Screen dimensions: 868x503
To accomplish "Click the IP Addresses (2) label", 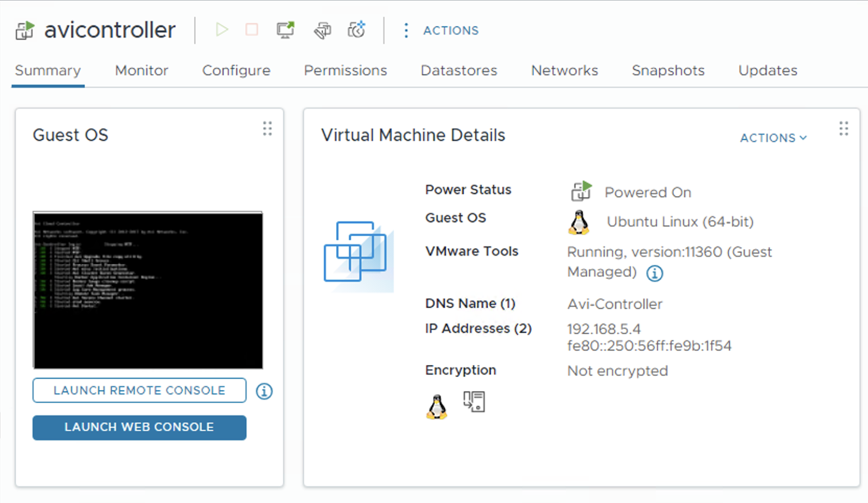I will [x=478, y=328].
